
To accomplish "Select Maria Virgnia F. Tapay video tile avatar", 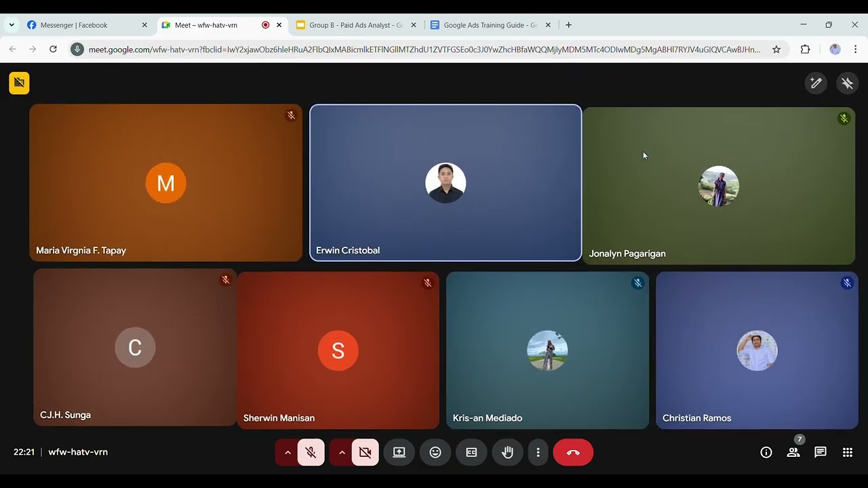I will tap(165, 183).
